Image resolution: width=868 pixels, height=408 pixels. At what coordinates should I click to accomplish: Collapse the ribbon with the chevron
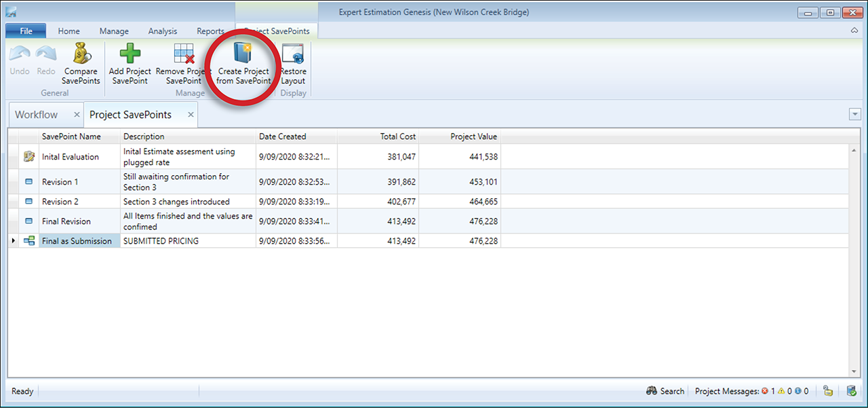[854, 31]
